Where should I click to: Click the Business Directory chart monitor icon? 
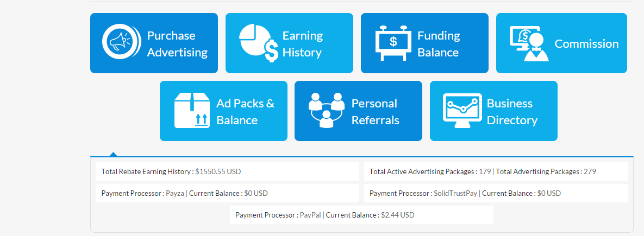462,111
